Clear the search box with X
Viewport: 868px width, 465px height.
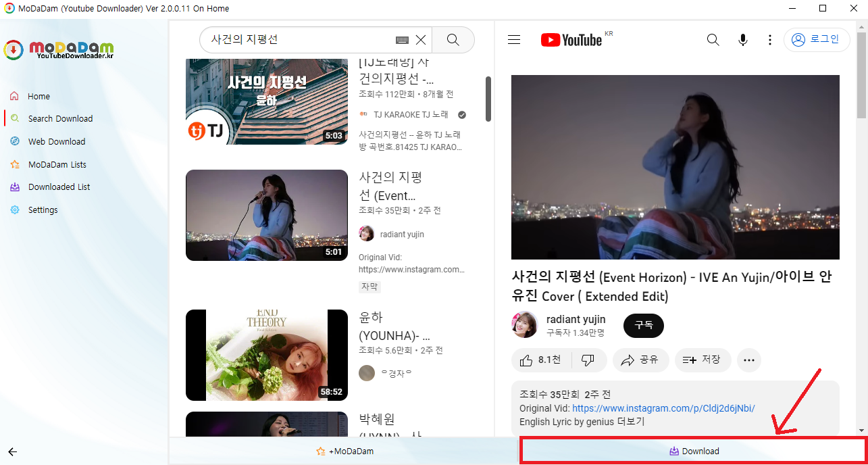tap(421, 40)
